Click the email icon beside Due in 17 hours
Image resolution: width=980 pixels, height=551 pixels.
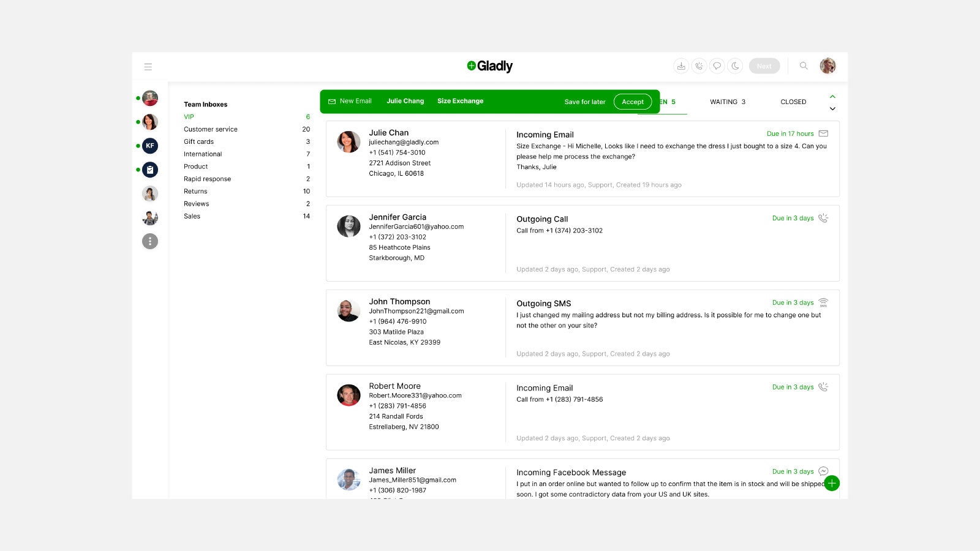click(x=823, y=133)
